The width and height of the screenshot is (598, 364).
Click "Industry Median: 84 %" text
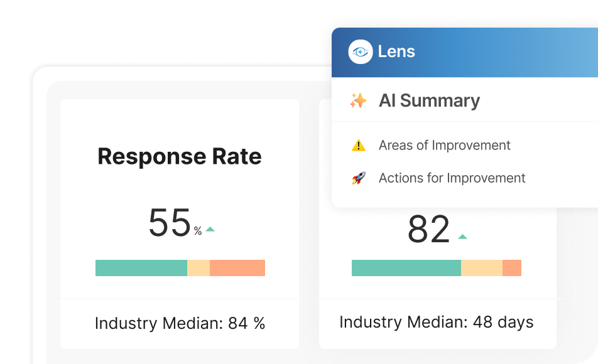[180, 323]
